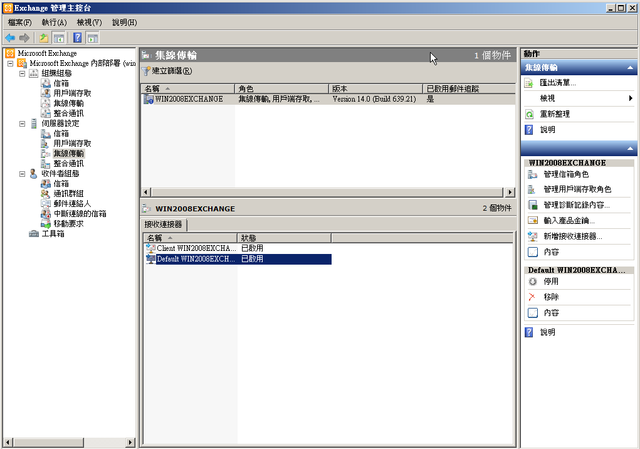Open the 檢視(V) menu
This screenshot has height=449, width=640.
(x=89, y=22)
